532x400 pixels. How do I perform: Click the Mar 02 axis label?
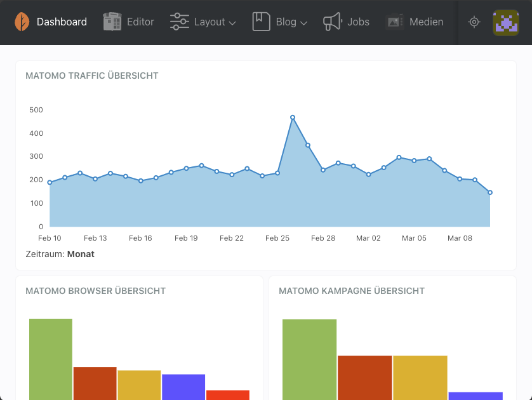(368, 238)
